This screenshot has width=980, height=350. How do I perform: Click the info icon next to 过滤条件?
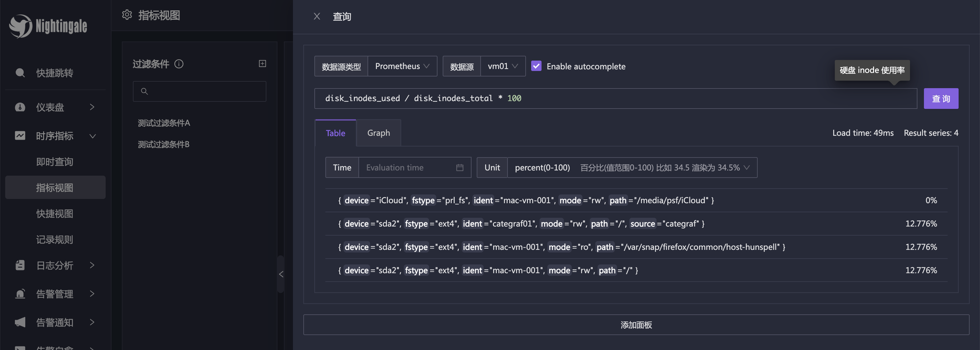coord(179,64)
